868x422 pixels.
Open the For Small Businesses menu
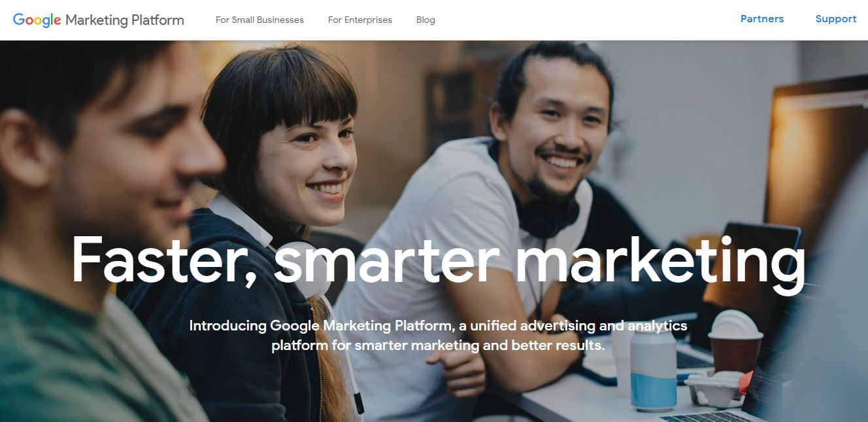(259, 20)
